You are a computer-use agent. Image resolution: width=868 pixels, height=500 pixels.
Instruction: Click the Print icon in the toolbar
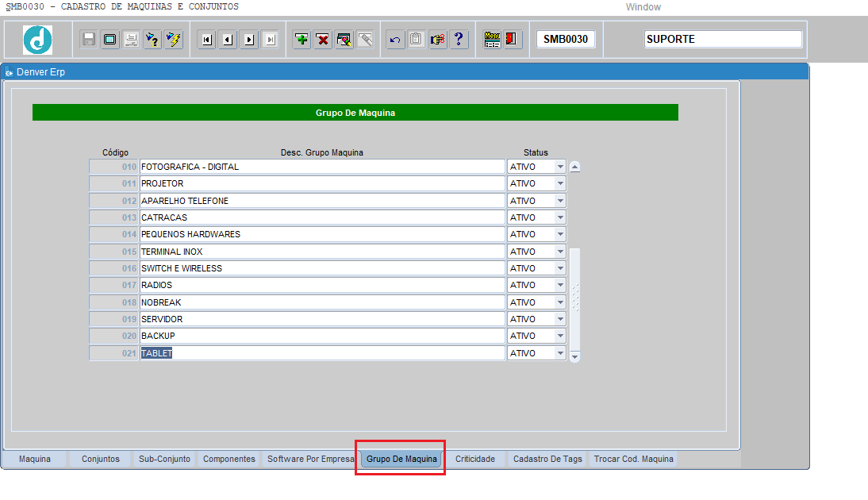131,40
